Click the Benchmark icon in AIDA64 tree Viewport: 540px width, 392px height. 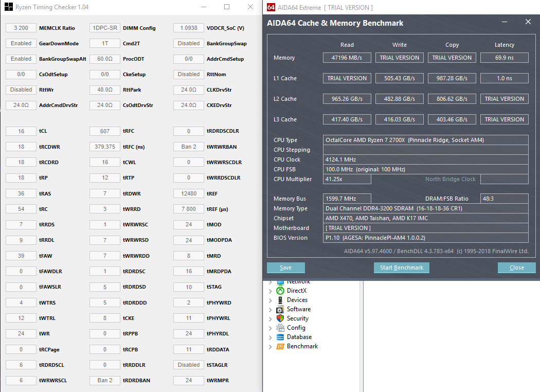[280, 347]
